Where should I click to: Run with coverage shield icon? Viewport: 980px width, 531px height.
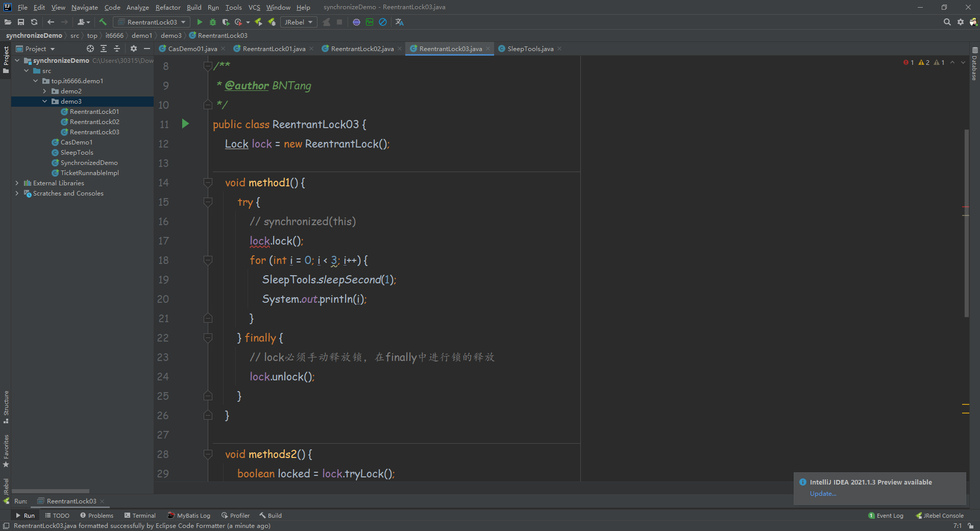tap(226, 22)
